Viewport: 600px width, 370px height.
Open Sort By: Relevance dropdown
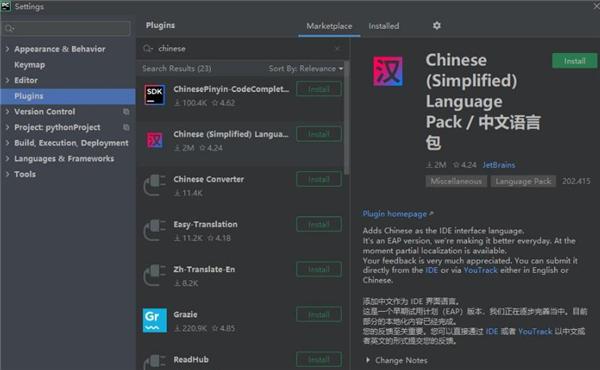pos(306,68)
